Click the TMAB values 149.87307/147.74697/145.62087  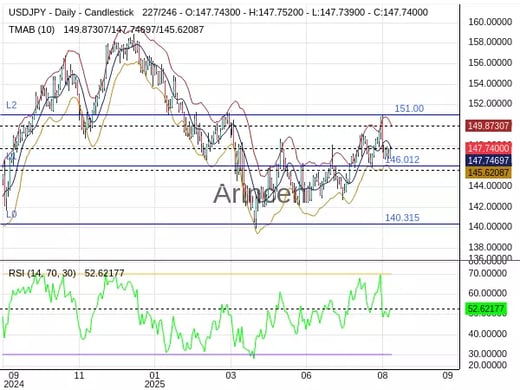pos(133,30)
